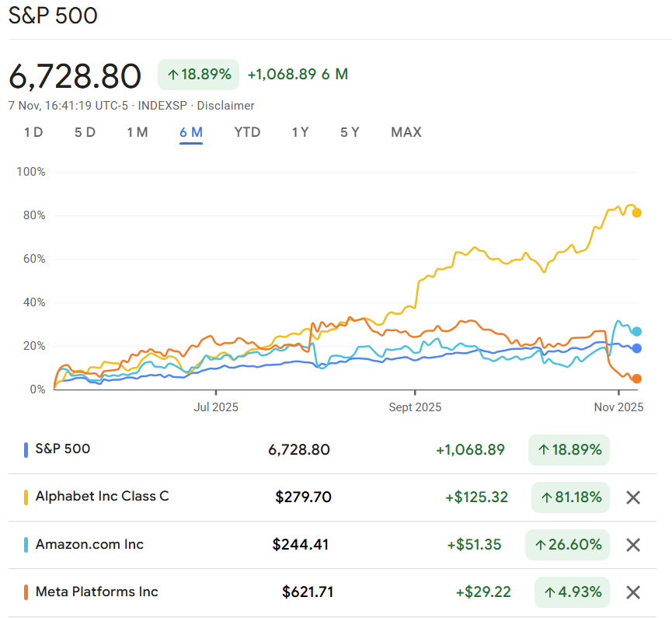Open Alphabet Inc Class C stock row

[102, 497]
